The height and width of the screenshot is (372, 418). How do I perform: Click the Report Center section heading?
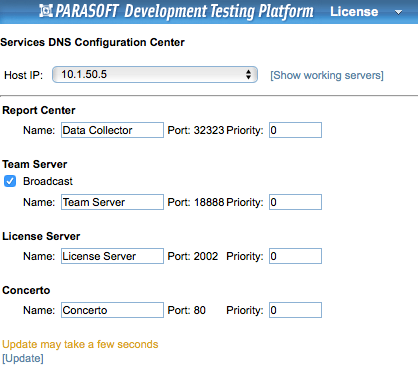pyautogui.click(x=39, y=110)
